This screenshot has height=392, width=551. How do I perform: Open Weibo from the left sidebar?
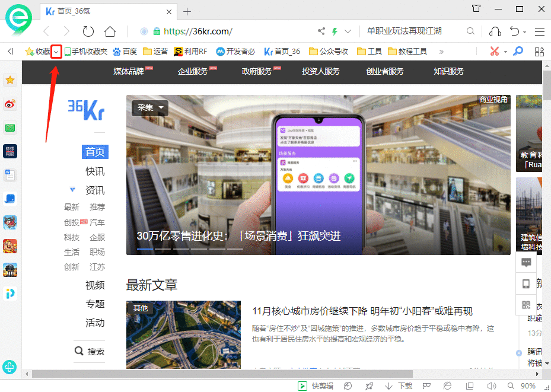(x=9, y=104)
